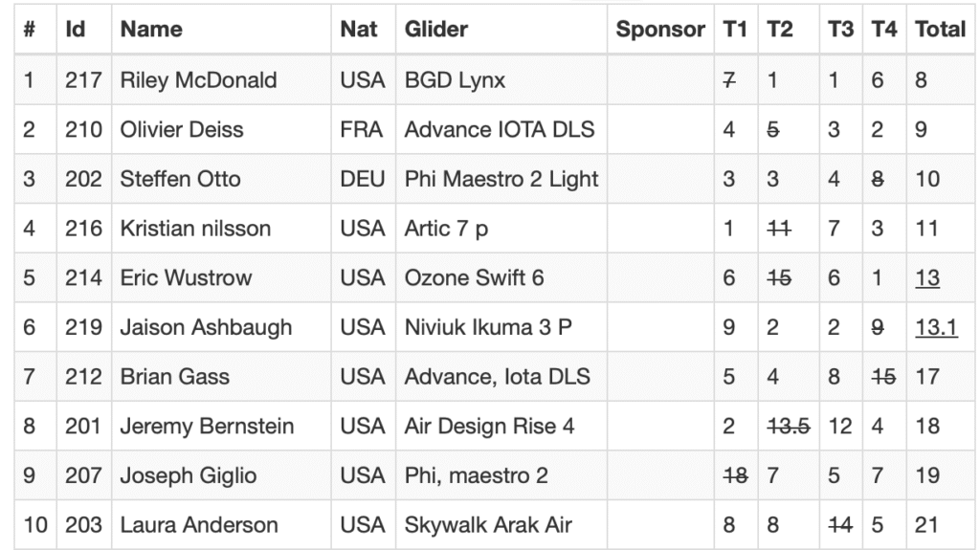This screenshot has height=550, width=980.
Task: Click the underlined total 13 link
Action: coord(926,278)
